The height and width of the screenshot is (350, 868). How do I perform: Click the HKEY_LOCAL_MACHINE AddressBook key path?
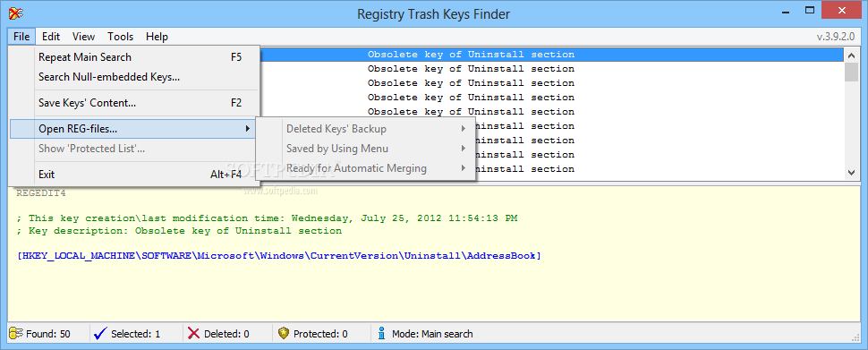[279, 256]
